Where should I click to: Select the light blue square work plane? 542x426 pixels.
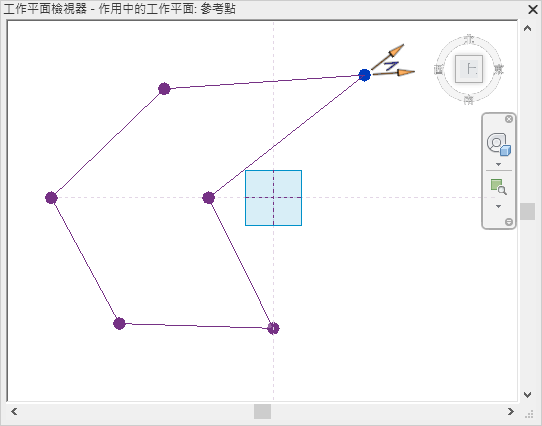click(x=273, y=198)
